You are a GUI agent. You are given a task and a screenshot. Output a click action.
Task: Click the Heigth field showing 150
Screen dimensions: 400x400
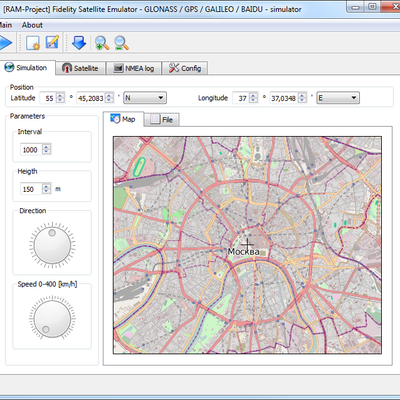[31, 189]
